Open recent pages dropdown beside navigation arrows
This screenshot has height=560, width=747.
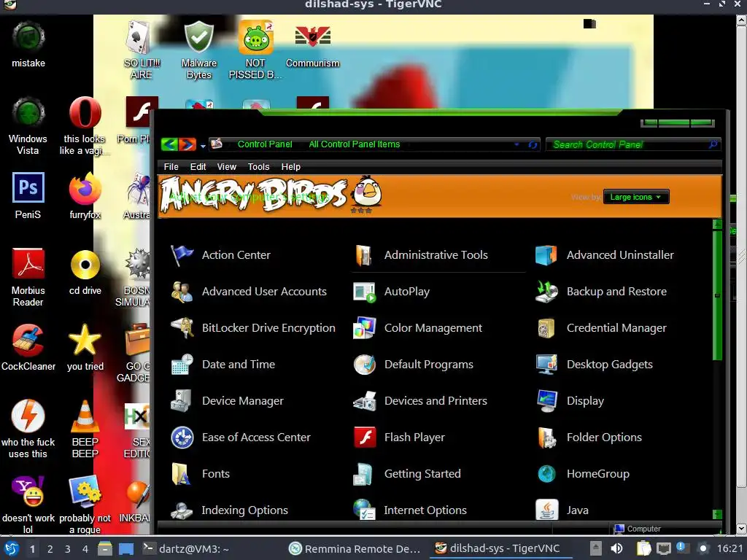203,146
